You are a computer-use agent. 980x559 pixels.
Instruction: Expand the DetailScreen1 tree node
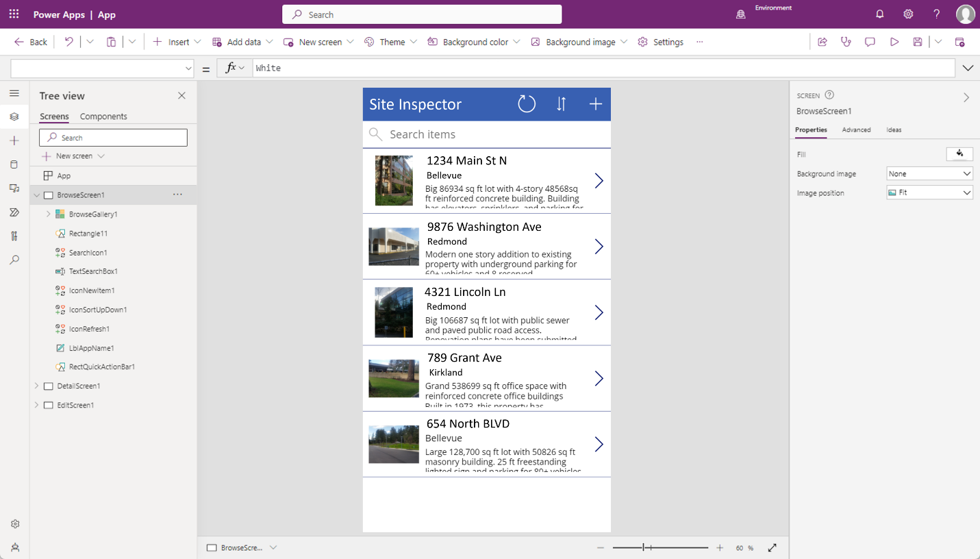[x=37, y=386]
